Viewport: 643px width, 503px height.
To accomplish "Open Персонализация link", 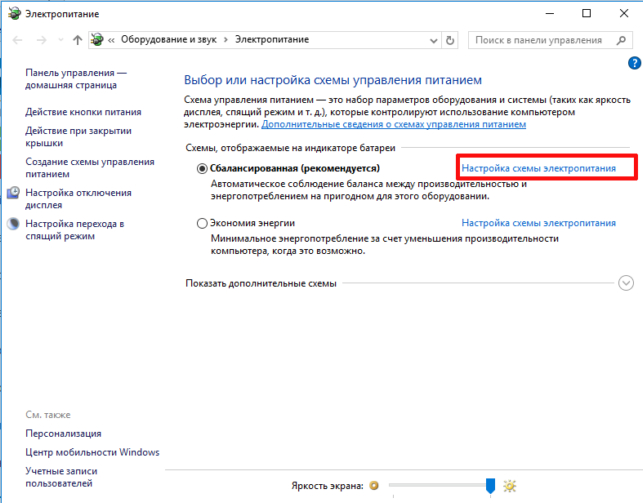I will click(x=63, y=433).
